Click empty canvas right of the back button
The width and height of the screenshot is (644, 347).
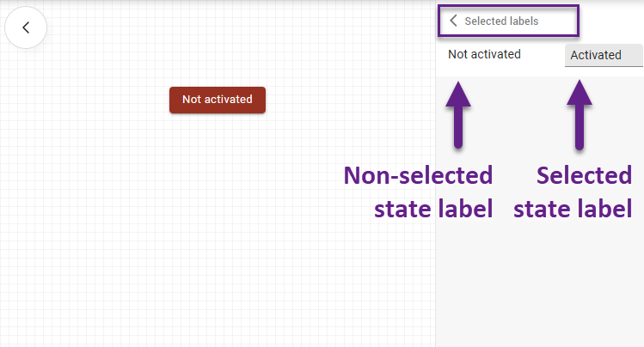coord(129,27)
